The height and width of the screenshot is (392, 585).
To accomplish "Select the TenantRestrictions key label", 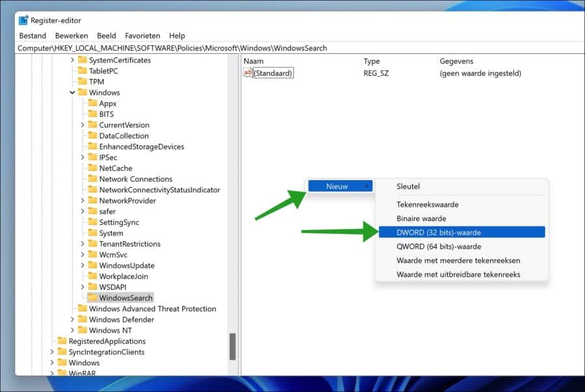I will click(x=130, y=244).
